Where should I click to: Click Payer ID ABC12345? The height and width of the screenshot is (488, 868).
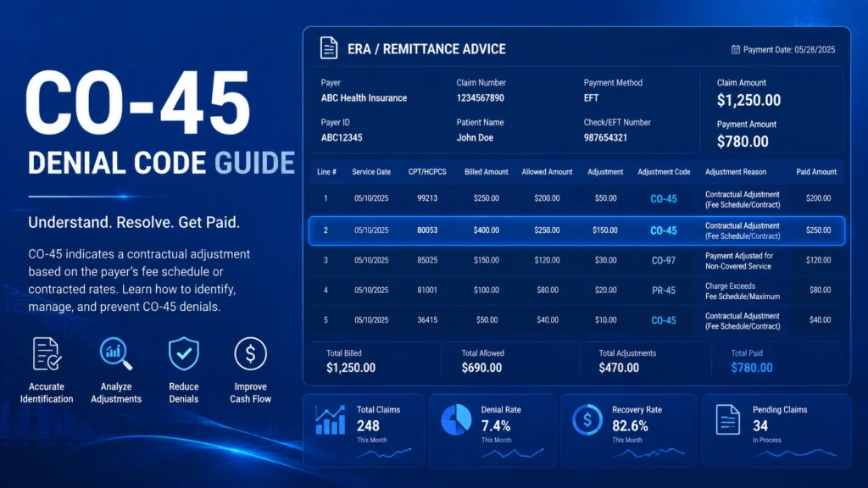click(342, 138)
